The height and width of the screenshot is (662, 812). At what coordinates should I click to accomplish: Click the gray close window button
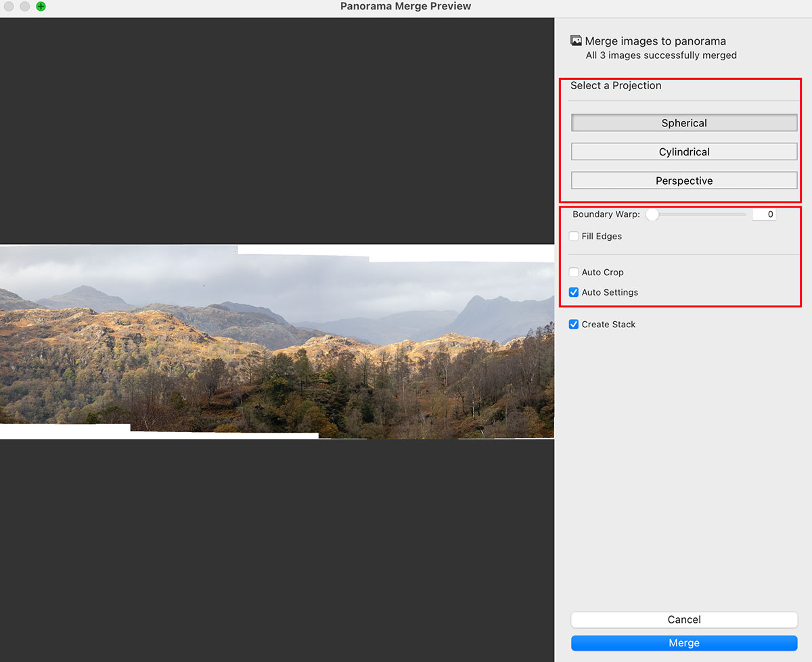tap(9, 6)
